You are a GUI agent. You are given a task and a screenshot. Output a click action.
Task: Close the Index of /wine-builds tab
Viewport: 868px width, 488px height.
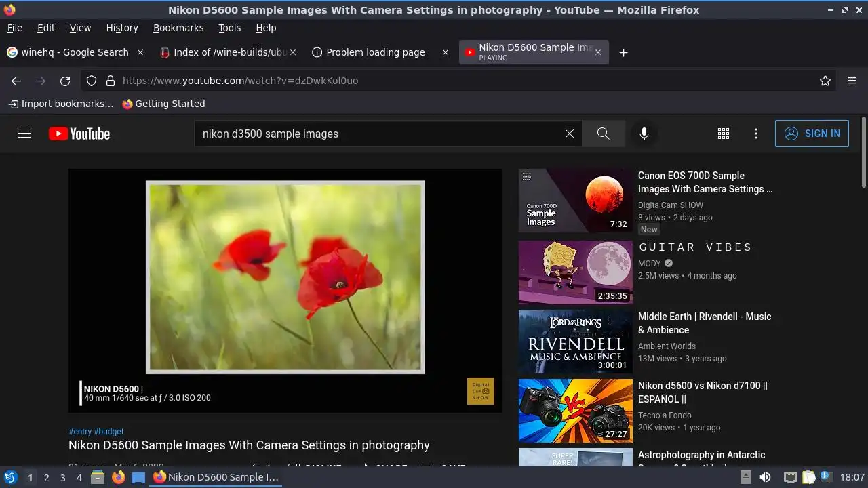[x=293, y=52]
